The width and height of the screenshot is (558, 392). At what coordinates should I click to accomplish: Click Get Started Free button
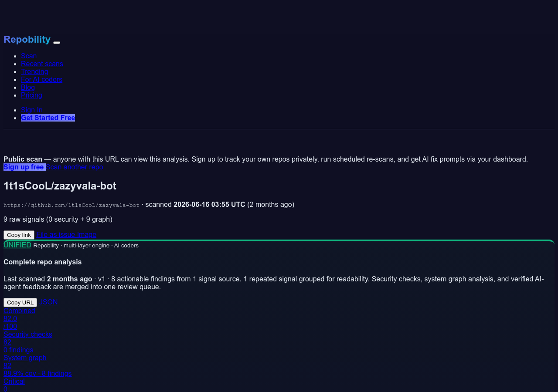click(x=48, y=118)
